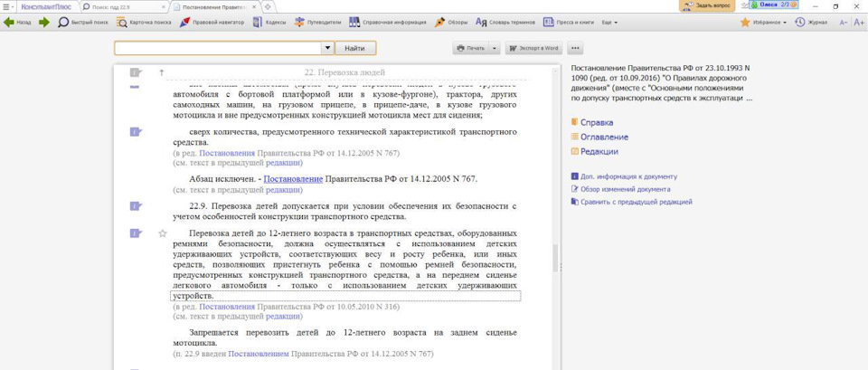Increase font size with A+ button
Viewport: 868px width, 370px height.
858,22
